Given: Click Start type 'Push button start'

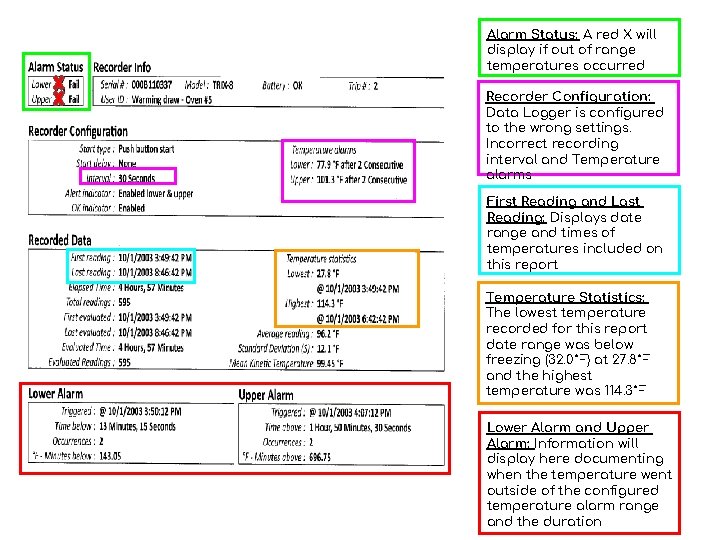Looking at the screenshot, I should [146, 149].
